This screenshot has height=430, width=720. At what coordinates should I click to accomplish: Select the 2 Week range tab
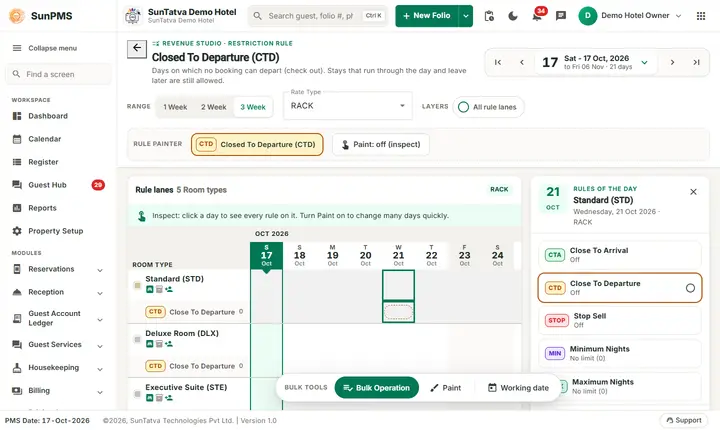(x=214, y=107)
